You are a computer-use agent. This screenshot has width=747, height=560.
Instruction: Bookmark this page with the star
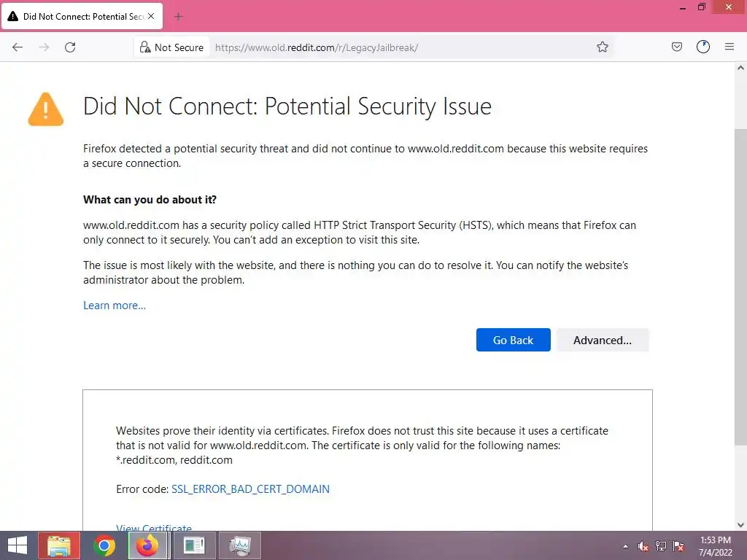pyautogui.click(x=602, y=47)
